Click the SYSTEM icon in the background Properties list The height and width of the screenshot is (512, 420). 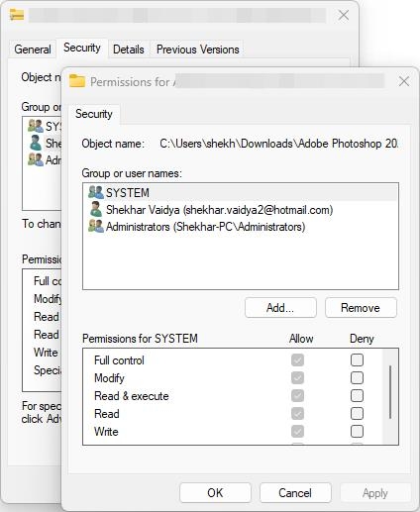(x=36, y=126)
